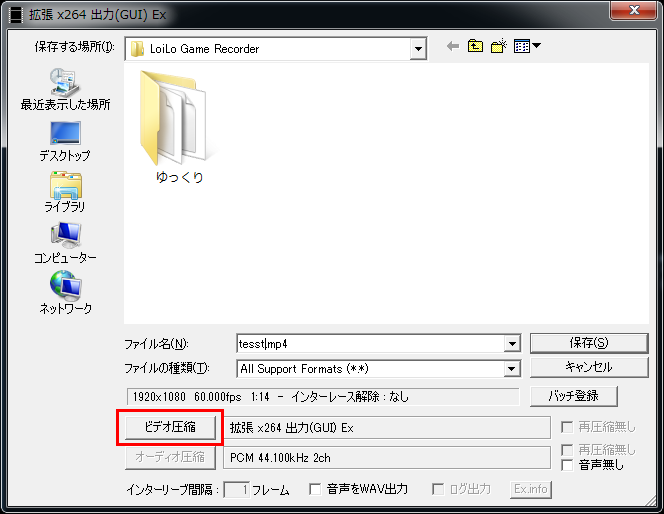The height and width of the screenshot is (514, 664).
Task: Click the filmstrip icon in title bar
Action: tap(16, 15)
